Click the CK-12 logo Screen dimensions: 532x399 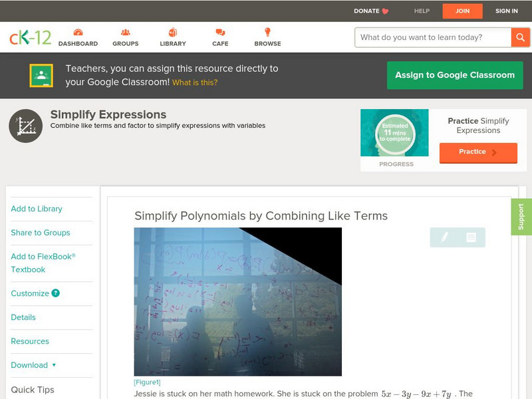[30, 37]
